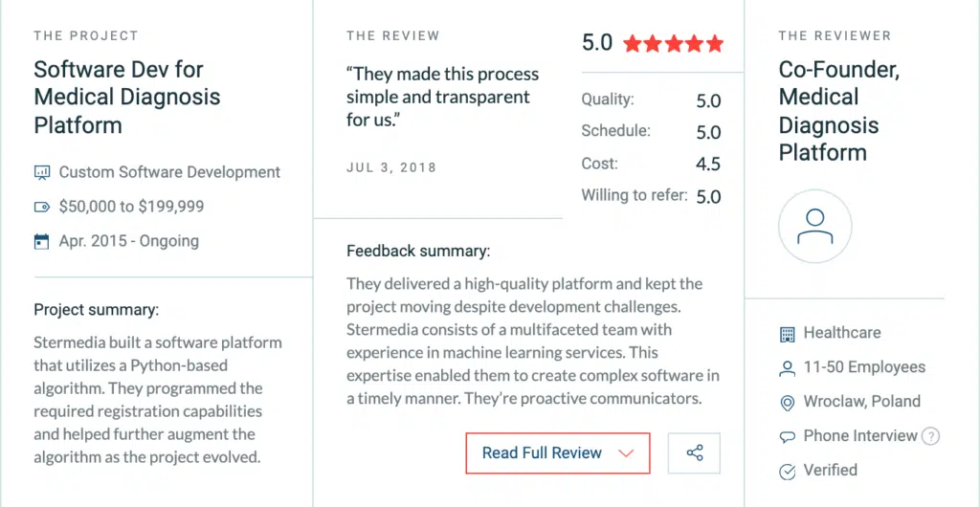The height and width of the screenshot is (507, 980).
Task: Click the calendar icon beside Apr. 2015
Action: (x=42, y=241)
